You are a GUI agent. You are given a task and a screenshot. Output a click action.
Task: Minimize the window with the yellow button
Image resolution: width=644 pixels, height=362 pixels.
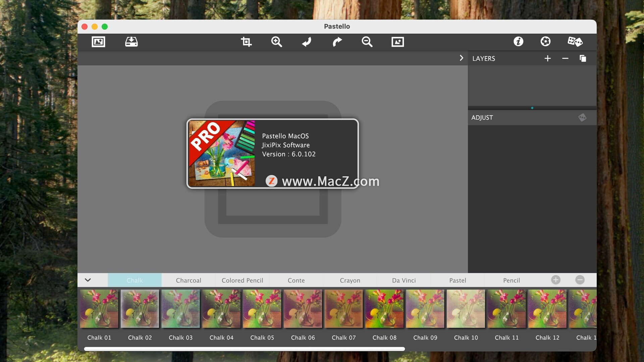[x=95, y=26]
